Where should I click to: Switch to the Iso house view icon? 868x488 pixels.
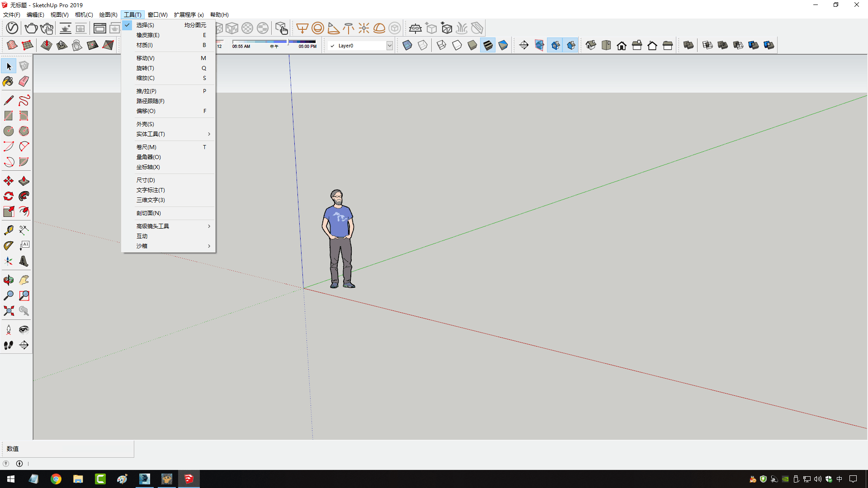(x=591, y=45)
